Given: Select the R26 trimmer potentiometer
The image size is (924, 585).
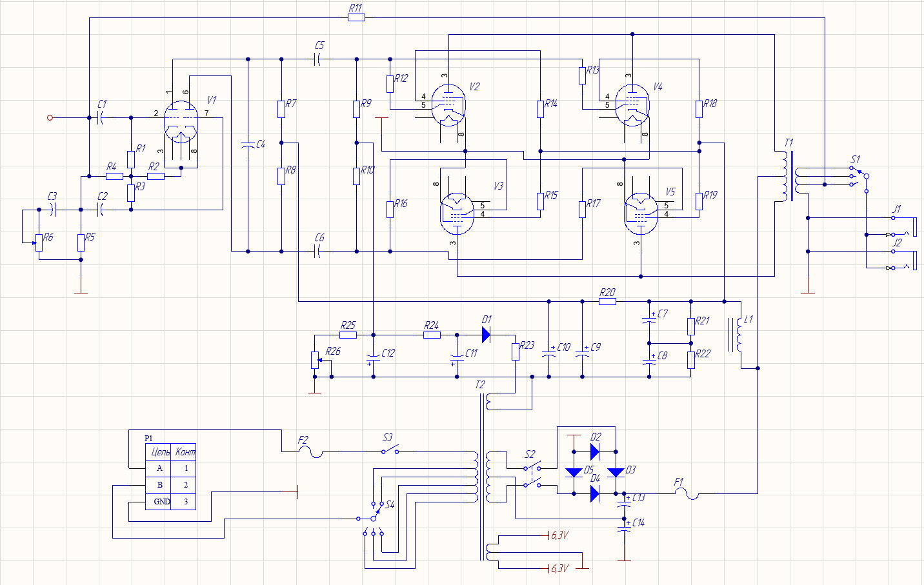Looking at the screenshot, I should (x=316, y=360).
